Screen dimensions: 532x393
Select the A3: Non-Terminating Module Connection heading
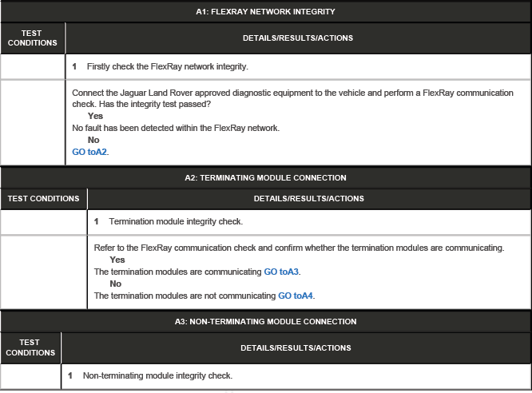tap(265, 321)
